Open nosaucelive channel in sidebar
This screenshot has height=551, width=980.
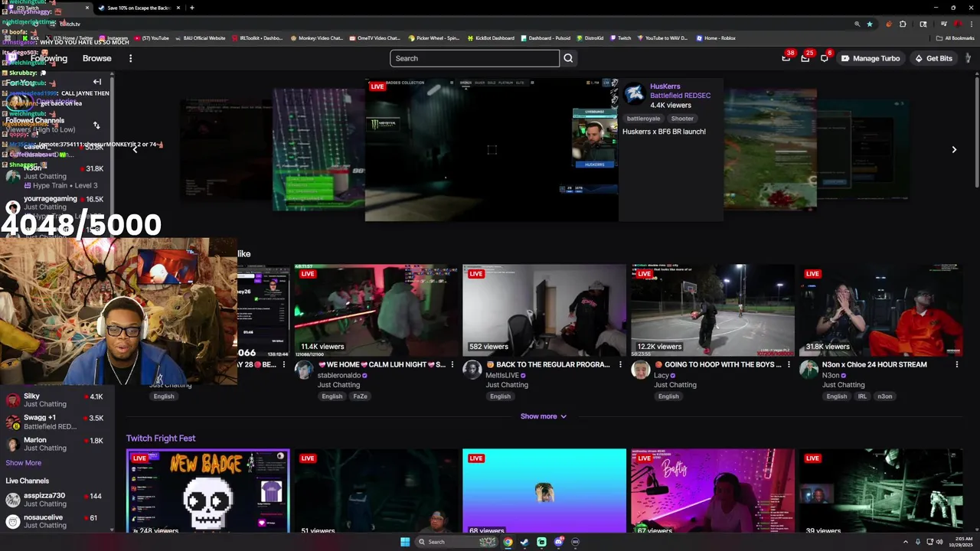tap(55, 521)
